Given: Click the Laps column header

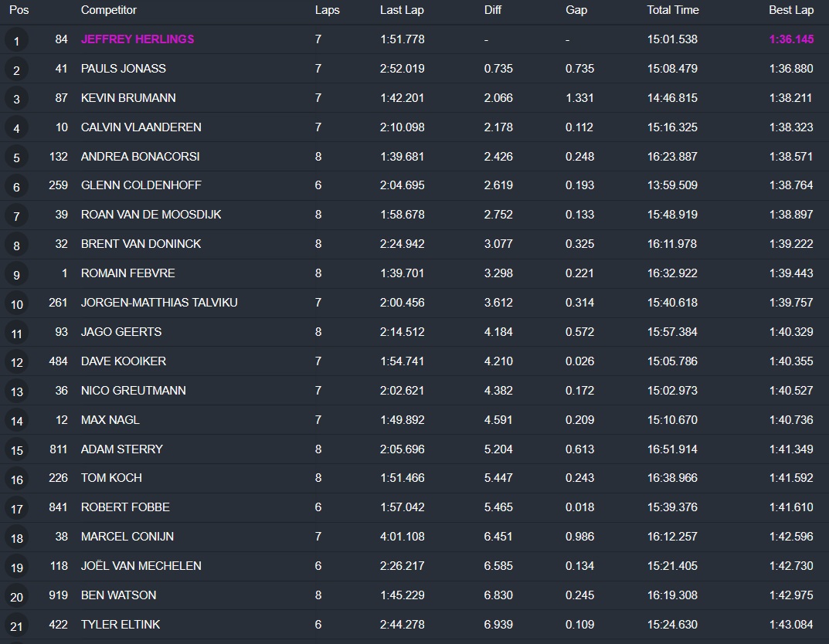Looking at the screenshot, I should point(327,10).
